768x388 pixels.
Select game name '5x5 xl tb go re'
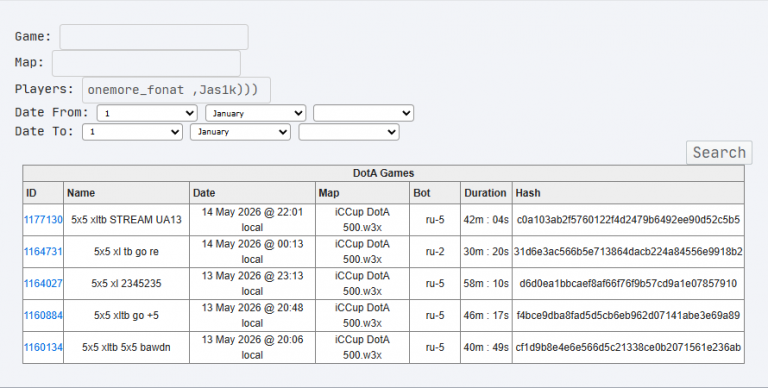126,251
